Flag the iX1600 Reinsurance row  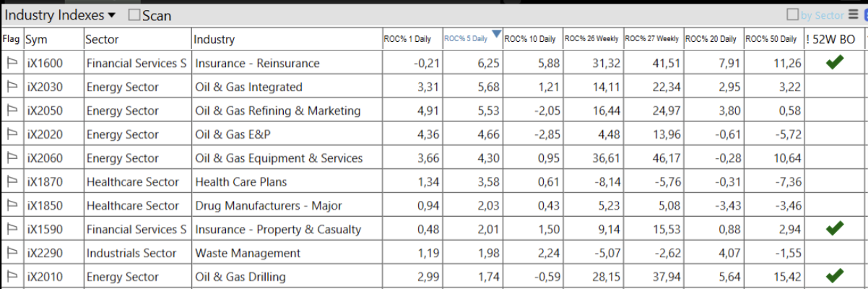pyautogui.click(x=12, y=64)
